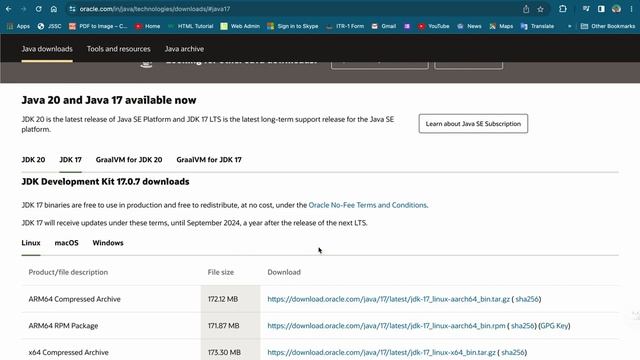Screen dimensions: 640x360
Task: Download jdk-17_linux-aarch64_bin.tar.gz link
Action: coord(389,299)
